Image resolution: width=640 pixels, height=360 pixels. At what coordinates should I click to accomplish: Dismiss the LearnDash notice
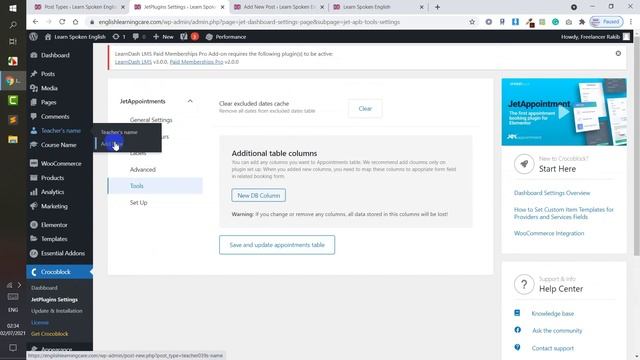618,53
